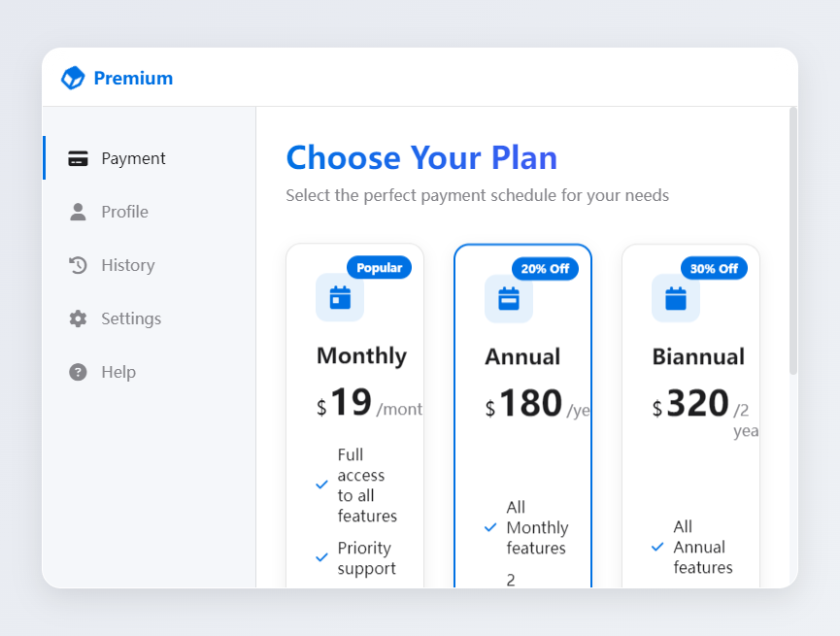Click the Popular badge on Monthly
The image size is (840, 636).
379,268
